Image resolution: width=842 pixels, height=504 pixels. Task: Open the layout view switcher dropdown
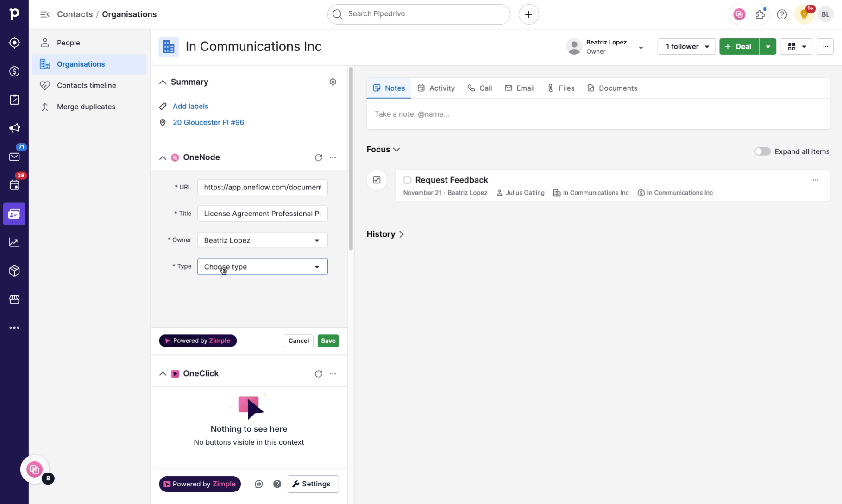796,46
